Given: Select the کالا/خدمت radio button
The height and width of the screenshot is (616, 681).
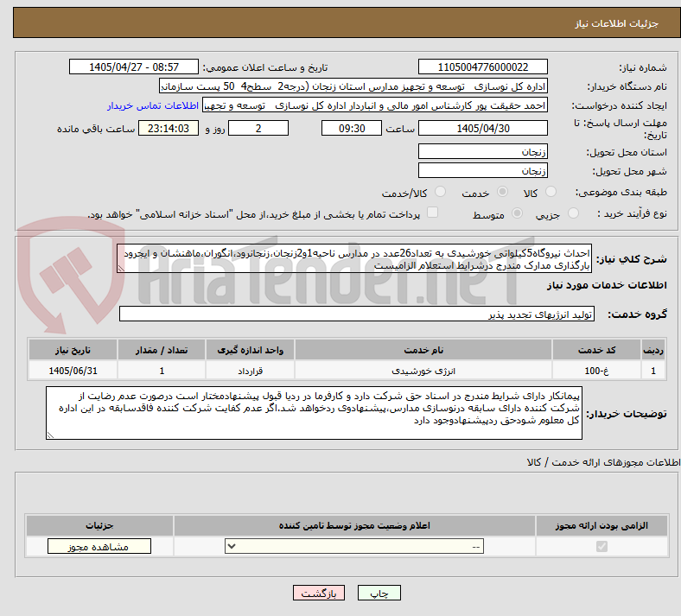Looking at the screenshot, I should (x=440, y=192).
